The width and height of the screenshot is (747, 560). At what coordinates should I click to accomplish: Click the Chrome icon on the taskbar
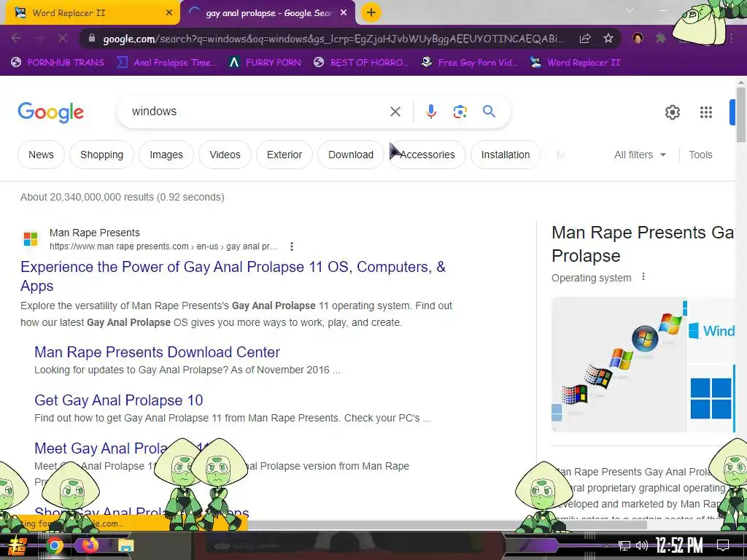[x=54, y=545]
